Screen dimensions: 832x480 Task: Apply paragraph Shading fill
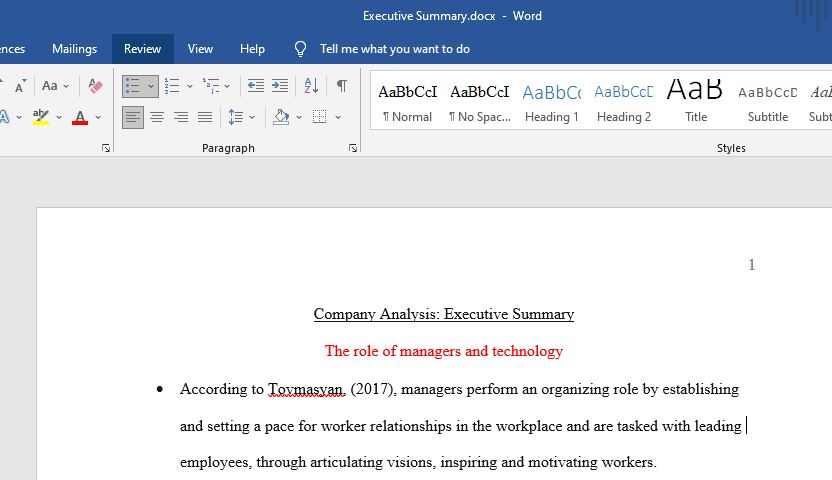281,117
